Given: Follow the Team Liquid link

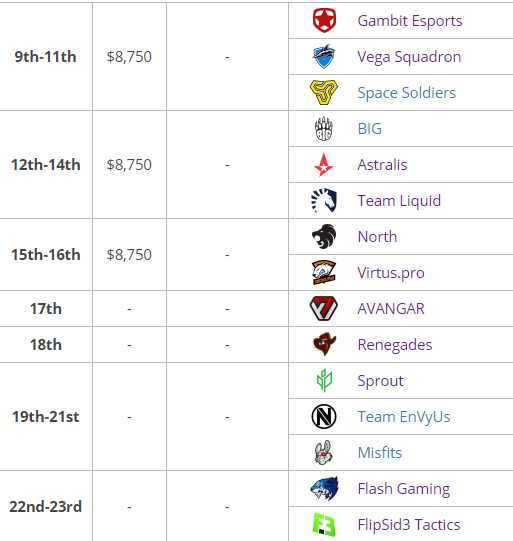Looking at the screenshot, I should coord(399,201).
